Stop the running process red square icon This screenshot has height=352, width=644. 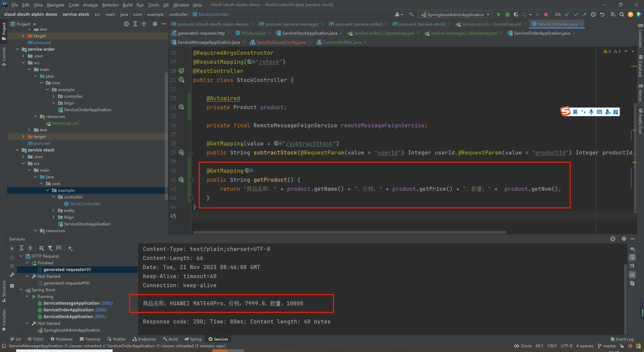[x=546, y=14]
